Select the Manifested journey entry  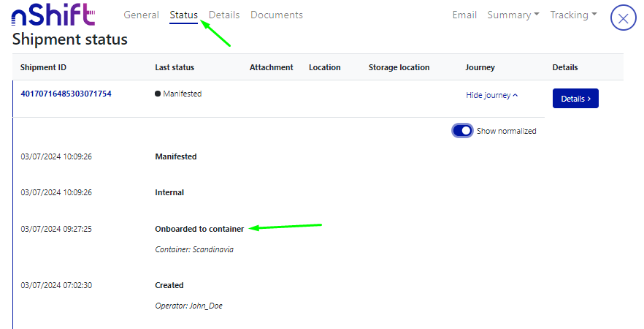click(175, 156)
